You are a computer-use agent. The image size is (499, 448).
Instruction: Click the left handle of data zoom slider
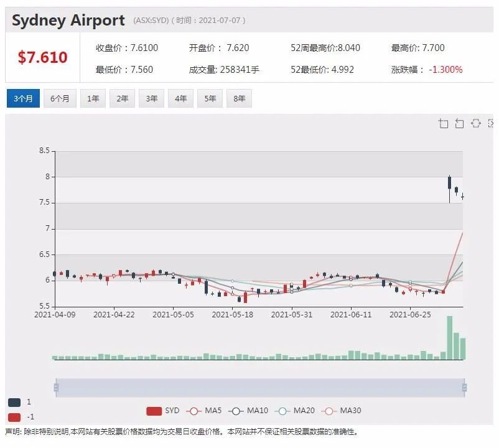(x=57, y=388)
